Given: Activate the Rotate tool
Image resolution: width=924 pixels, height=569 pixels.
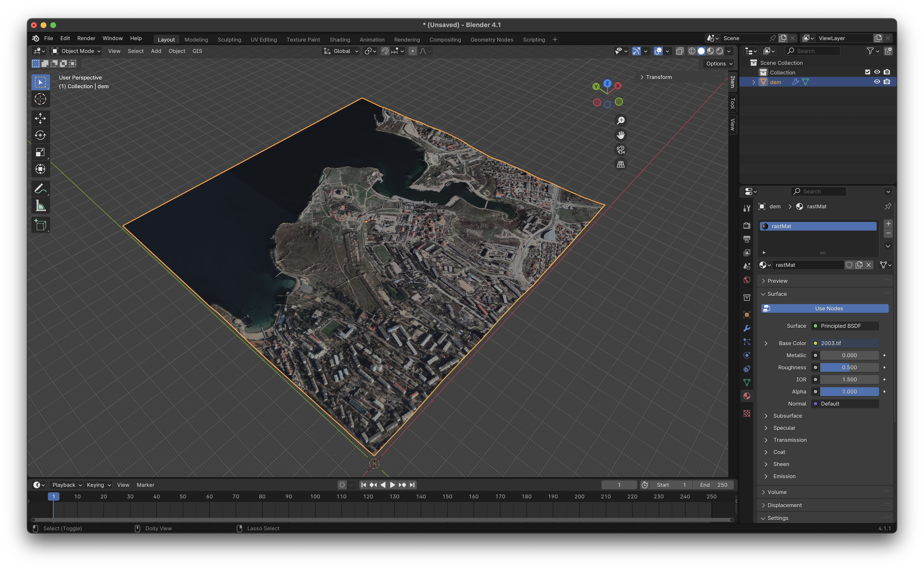Looking at the screenshot, I should [40, 135].
